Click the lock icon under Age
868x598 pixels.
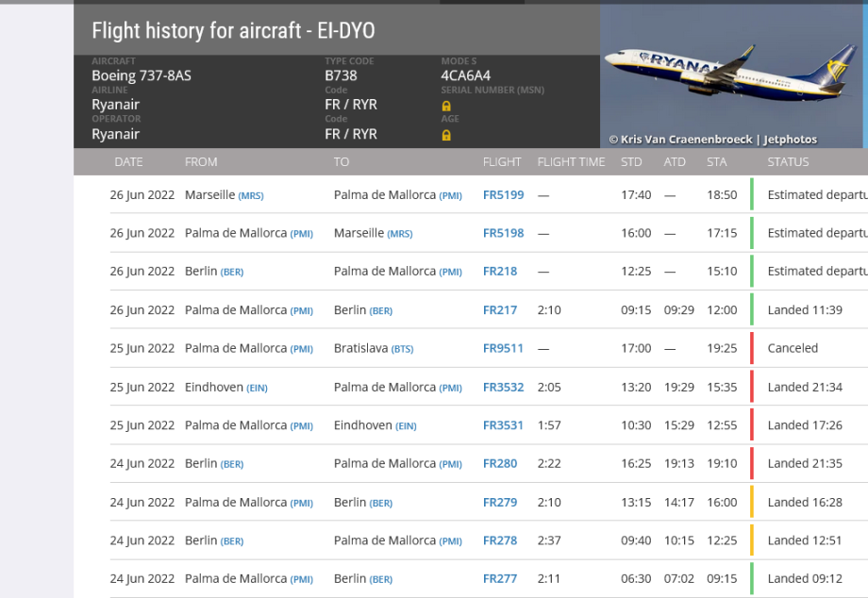(446, 135)
